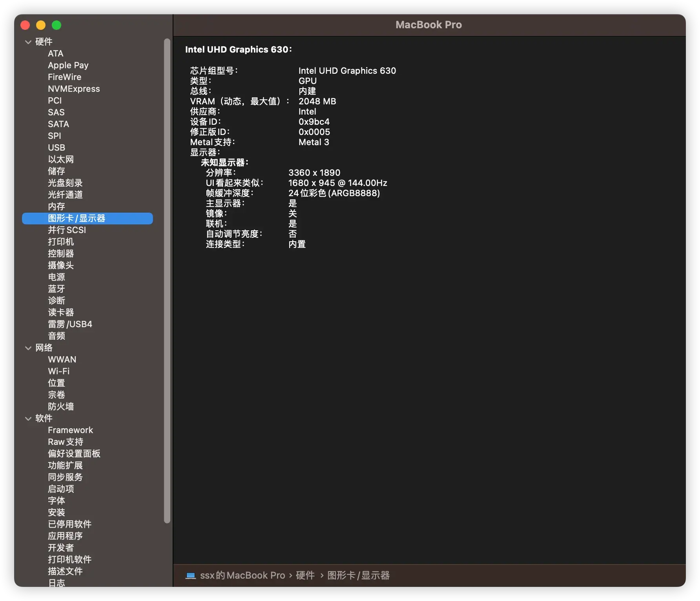This screenshot has height=601, width=700.
Task: Select 光纤通道 fibre channel entry
Action: coord(65,195)
